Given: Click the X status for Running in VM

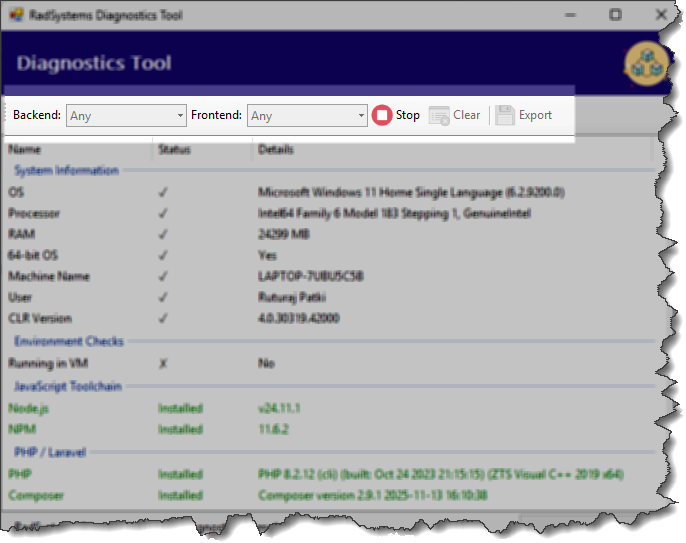Looking at the screenshot, I should point(163,364).
